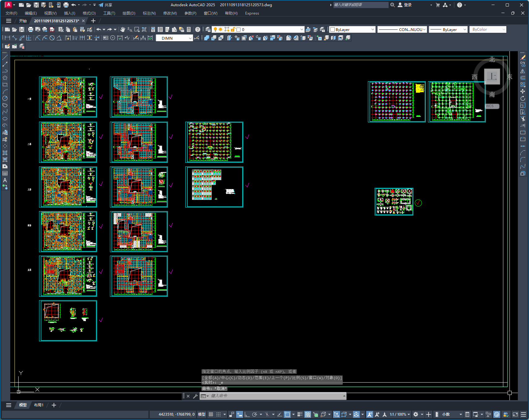Viewport: 529px width, 420px height.
Task: Open the CON...NUOU linetype dropdown
Action: 402,29
